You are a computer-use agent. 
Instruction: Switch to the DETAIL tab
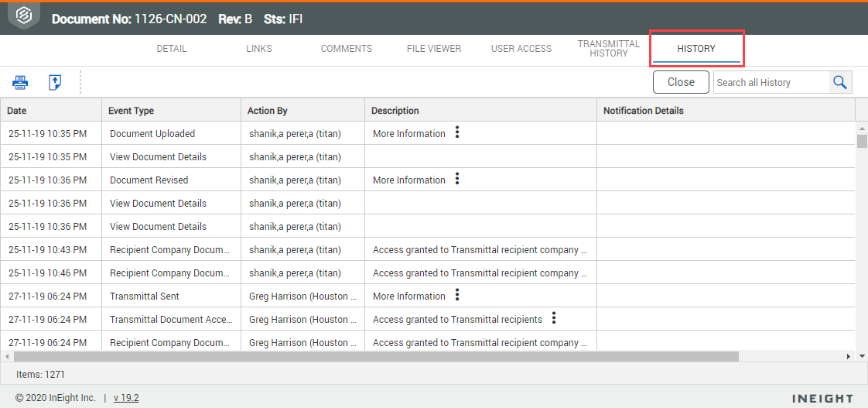point(172,49)
